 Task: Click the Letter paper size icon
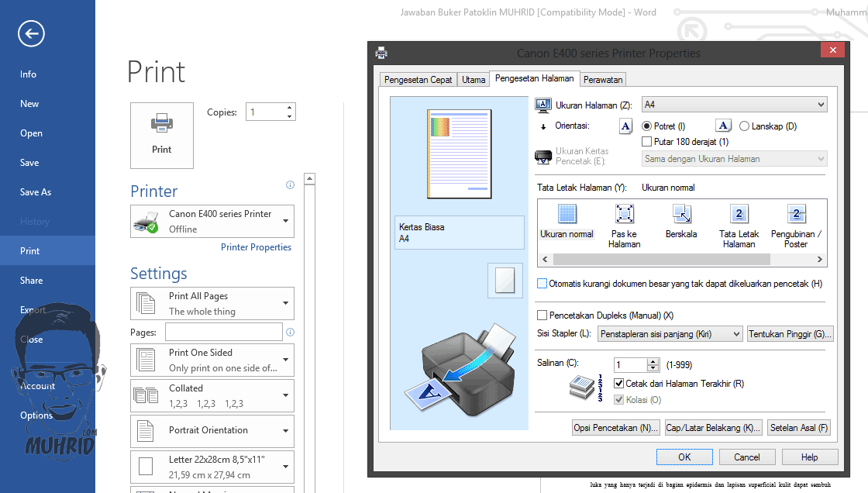coord(146,467)
